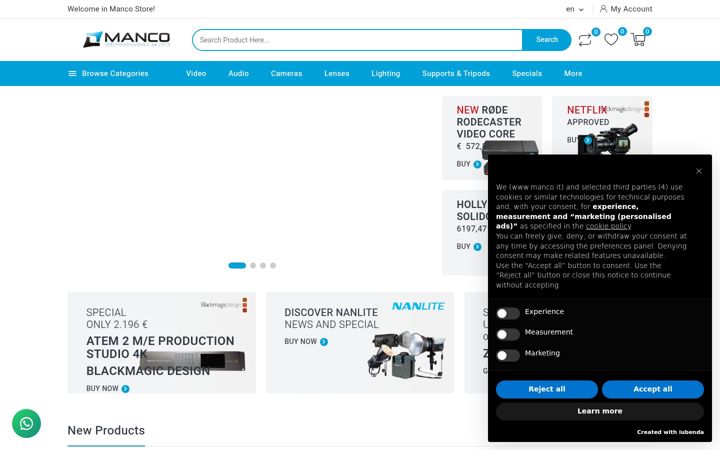The image size is (720, 450).
Task: Expand the Browse Categories menu
Action: click(x=108, y=73)
